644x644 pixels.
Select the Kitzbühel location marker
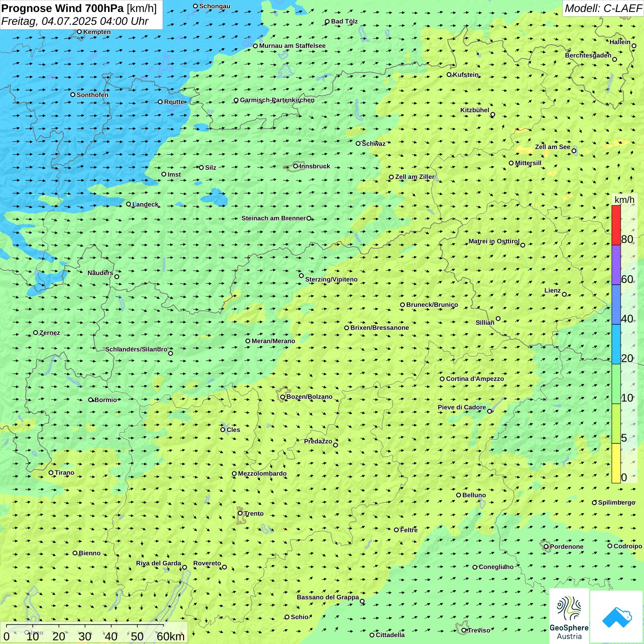point(493,115)
